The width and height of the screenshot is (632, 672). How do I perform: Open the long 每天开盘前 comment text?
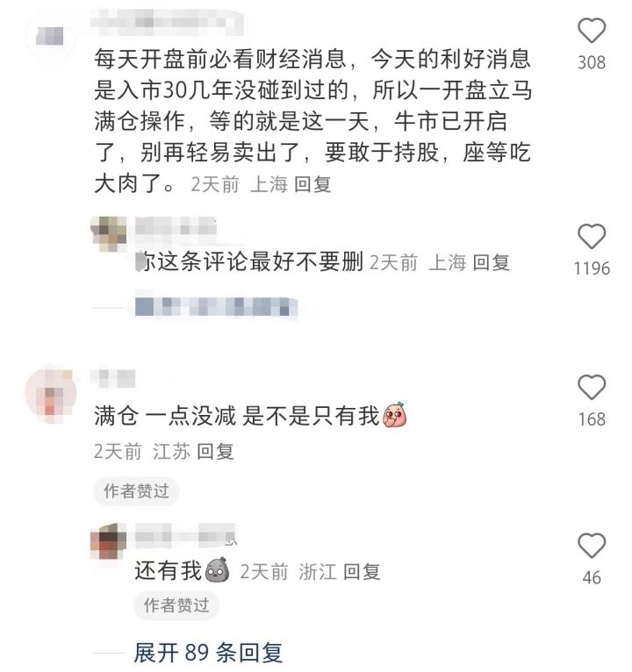[x=312, y=121]
